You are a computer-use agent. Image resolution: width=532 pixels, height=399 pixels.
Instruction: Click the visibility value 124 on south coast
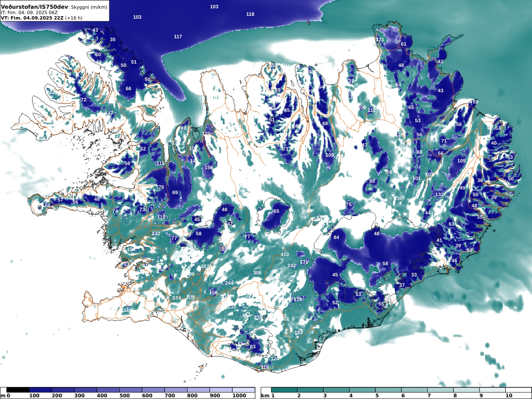274,358
